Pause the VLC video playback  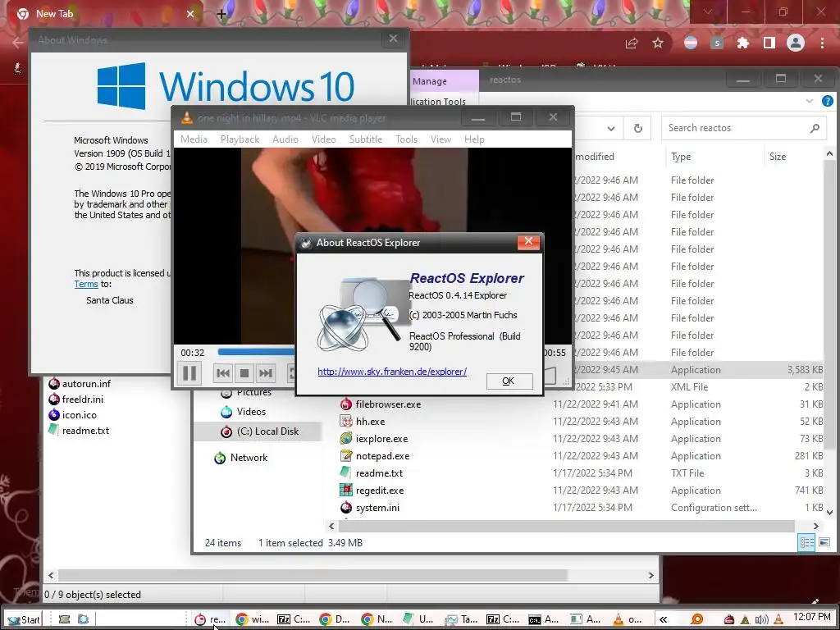click(189, 373)
